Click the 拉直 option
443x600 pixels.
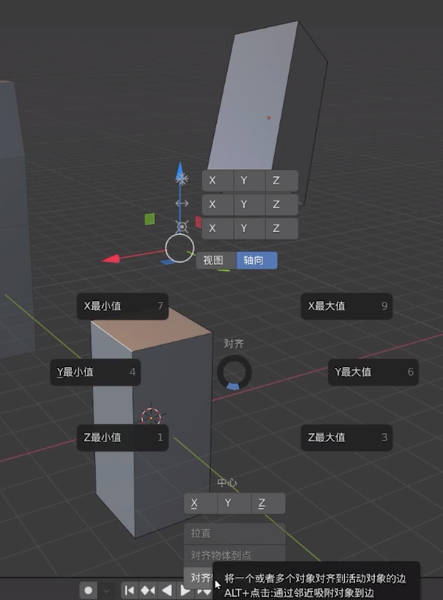click(235, 533)
